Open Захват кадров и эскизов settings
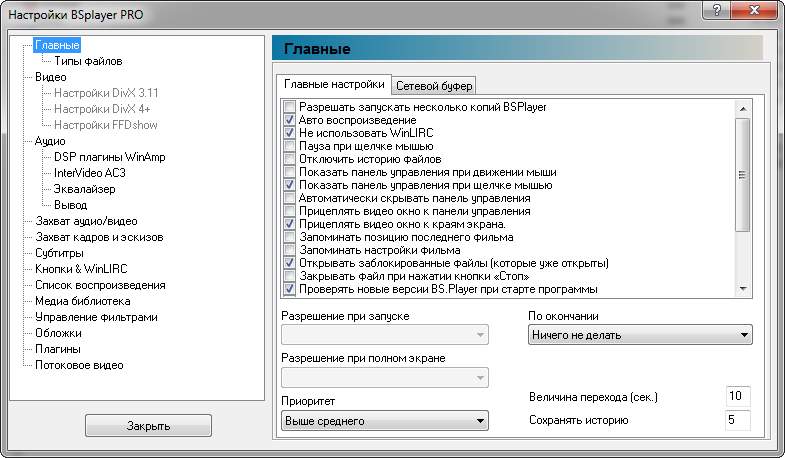785x458 pixels. (99, 237)
